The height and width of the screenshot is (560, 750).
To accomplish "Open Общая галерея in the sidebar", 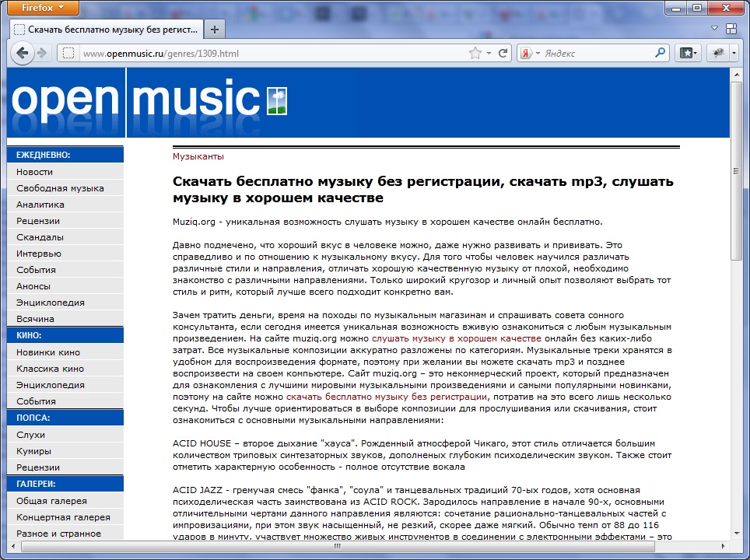I will pyautogui.click(x=65, y=501).
